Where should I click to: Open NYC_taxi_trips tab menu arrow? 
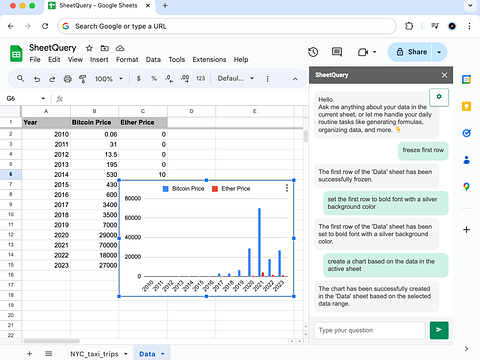click(x=126, y=354)
